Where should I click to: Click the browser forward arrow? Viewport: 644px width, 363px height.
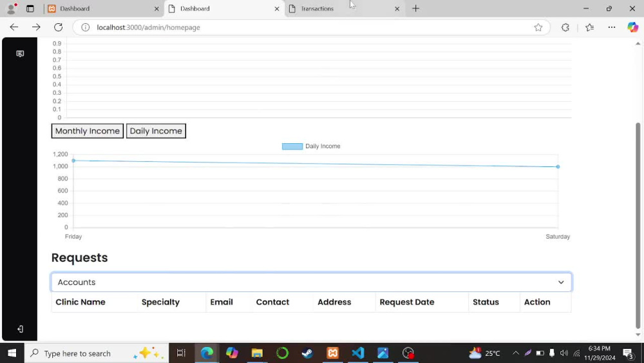pyautogui.click(x=36, y=27)
